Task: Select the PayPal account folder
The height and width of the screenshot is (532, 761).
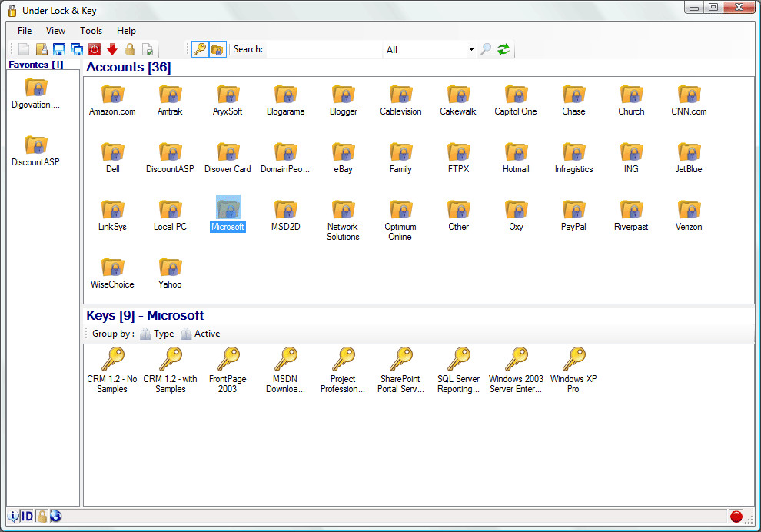Action: (x=573, y=215)
